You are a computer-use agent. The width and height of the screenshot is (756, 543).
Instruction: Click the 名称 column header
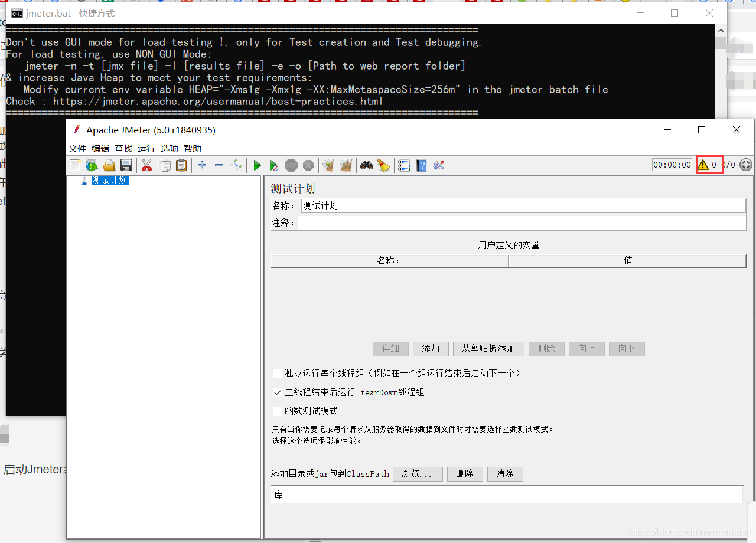click(x=389, y=260)
